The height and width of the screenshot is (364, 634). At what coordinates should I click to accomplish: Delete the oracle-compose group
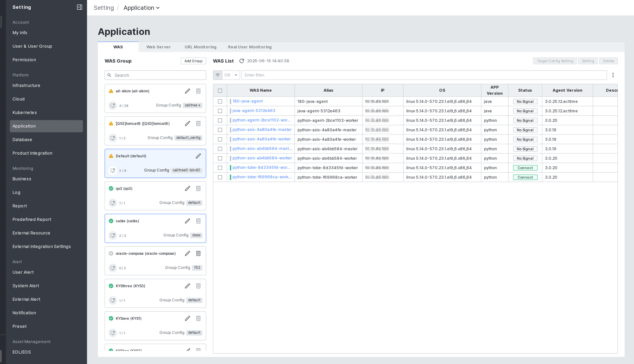(198, 254)
